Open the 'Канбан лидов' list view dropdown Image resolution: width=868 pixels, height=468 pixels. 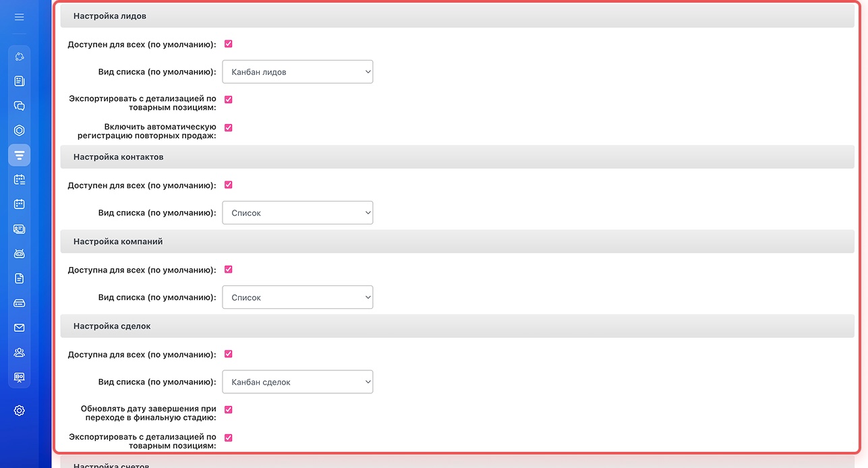[297, 72]
